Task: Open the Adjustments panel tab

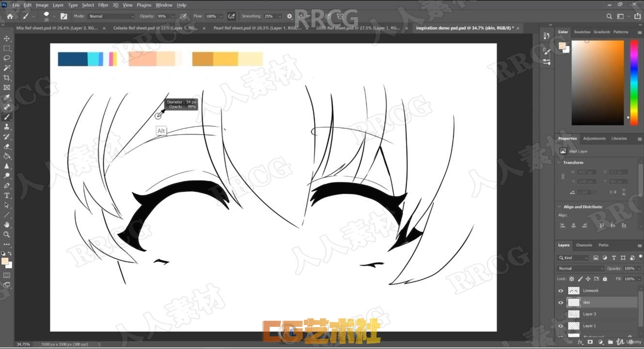Action: tap(594, 139)
